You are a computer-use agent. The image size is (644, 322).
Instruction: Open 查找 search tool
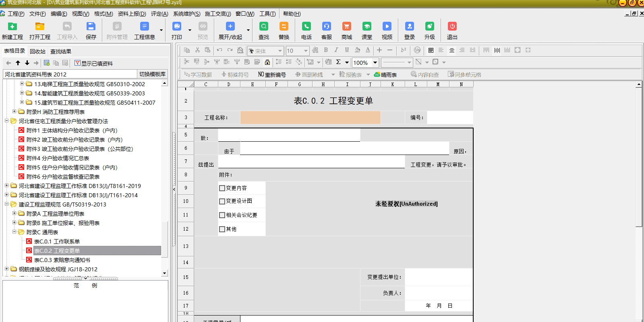coord(264,27)
